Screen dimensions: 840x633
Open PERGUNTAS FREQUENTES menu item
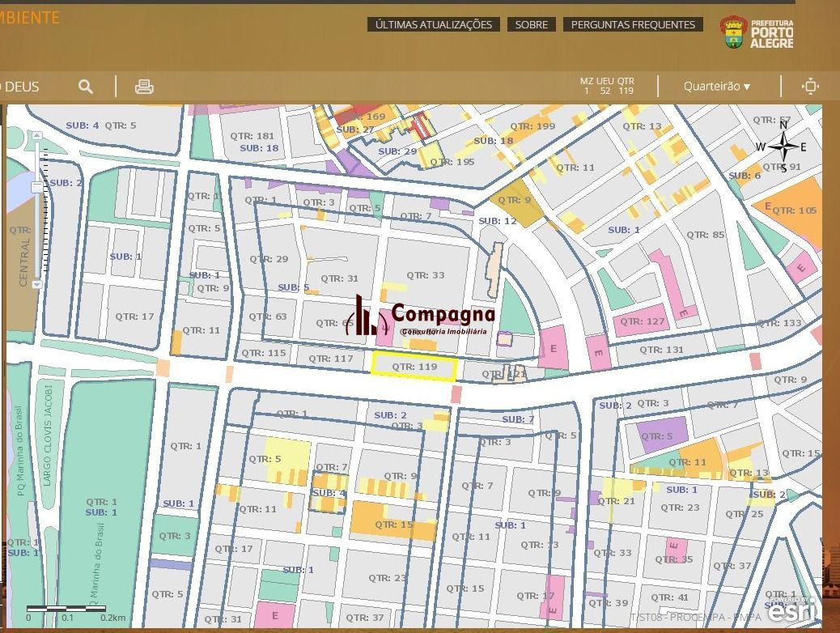click(633, 24)
